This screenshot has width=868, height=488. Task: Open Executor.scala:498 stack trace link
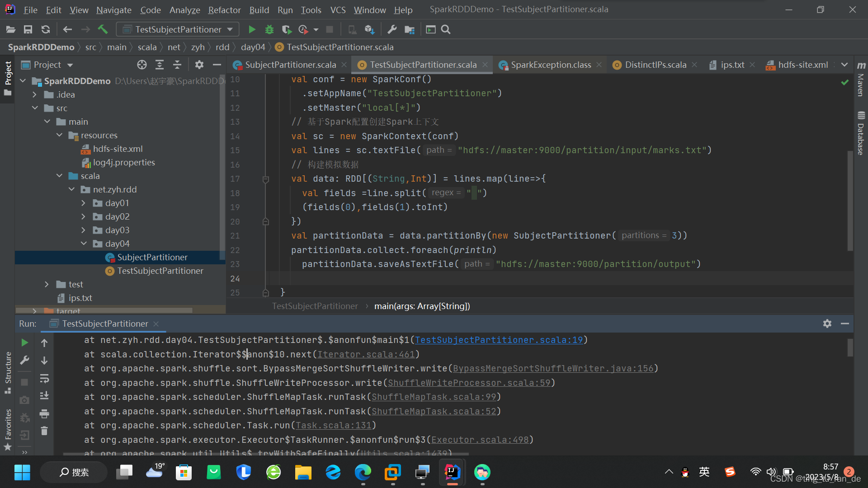coord(480,440)
